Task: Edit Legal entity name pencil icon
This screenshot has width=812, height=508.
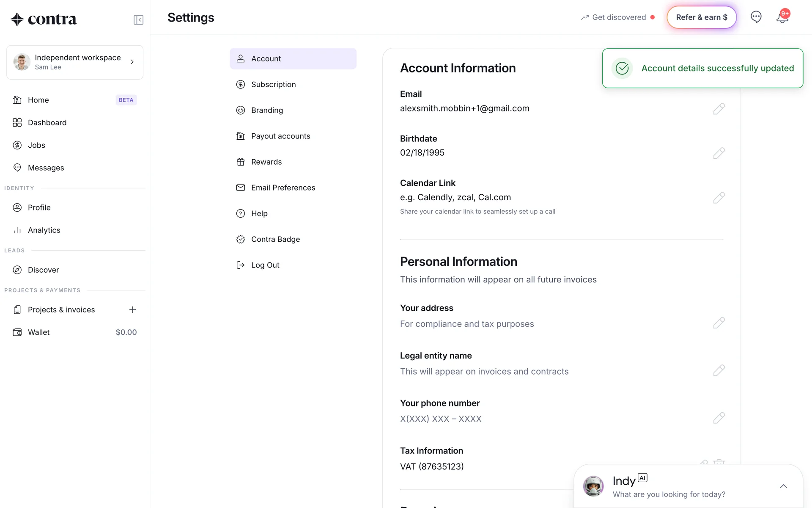Action: coord(719,370)
